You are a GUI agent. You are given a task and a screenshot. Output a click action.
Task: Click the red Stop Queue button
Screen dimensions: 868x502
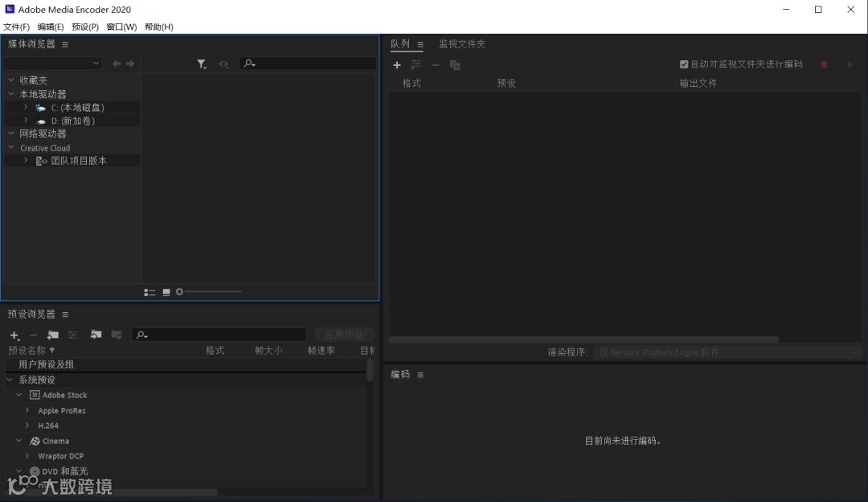coord(824,64)
